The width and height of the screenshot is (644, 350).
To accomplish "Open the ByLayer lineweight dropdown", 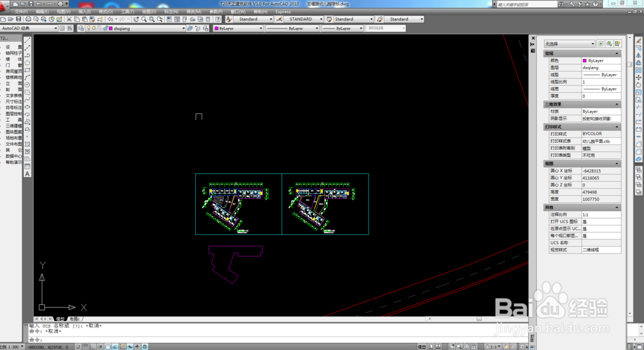I will 343,28.
